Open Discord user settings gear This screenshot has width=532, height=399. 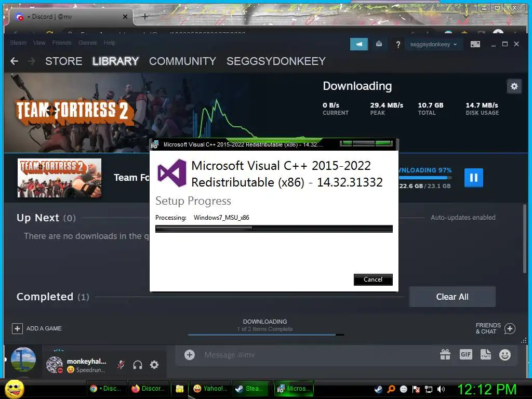(x=154, y=365)
